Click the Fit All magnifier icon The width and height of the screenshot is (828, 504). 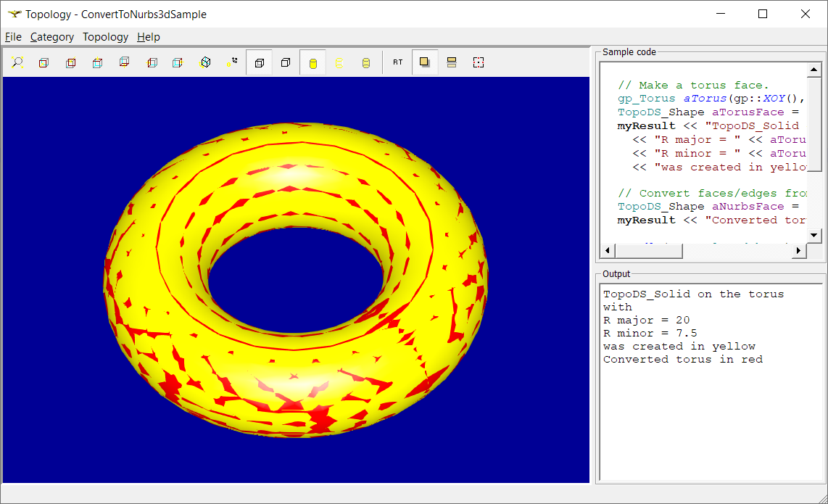tap(17, 63)
